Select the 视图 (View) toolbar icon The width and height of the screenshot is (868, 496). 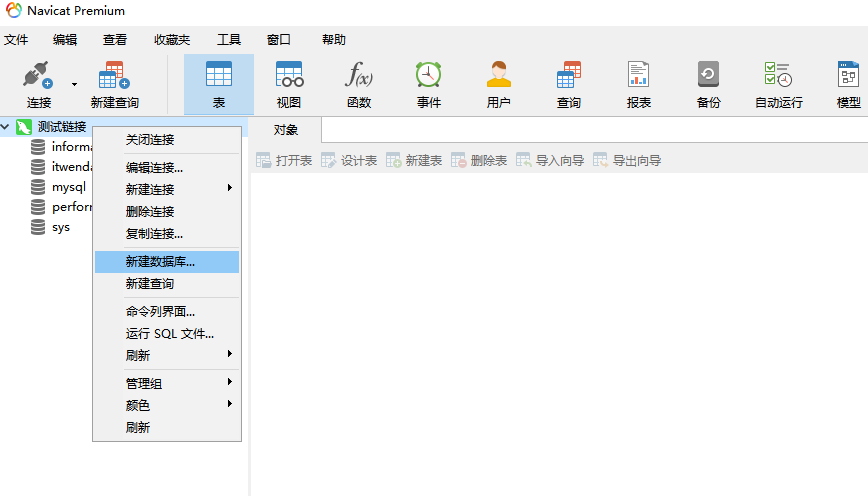[289, 78]
